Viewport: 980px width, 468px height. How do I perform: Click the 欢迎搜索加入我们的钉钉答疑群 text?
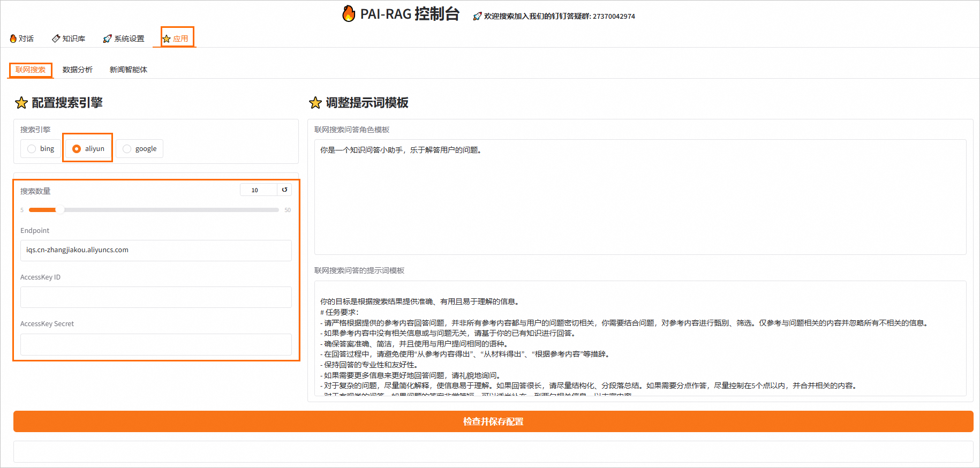click(560, 17)
